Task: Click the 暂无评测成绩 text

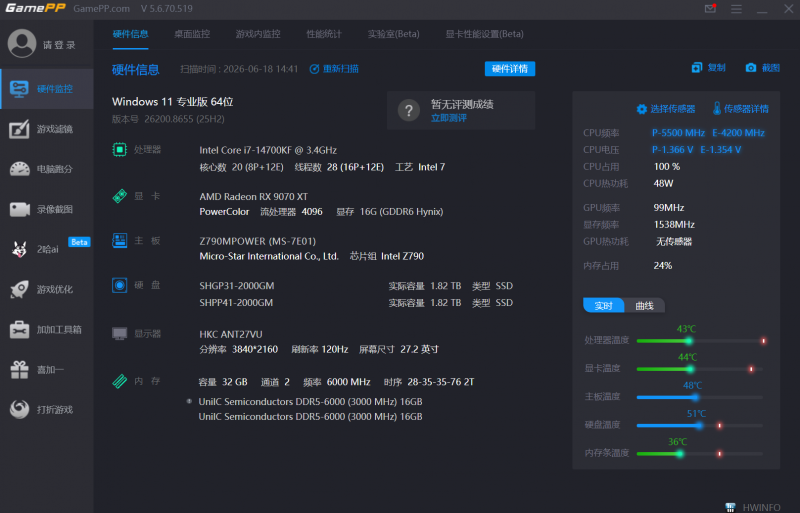Action: coord(462,104)
